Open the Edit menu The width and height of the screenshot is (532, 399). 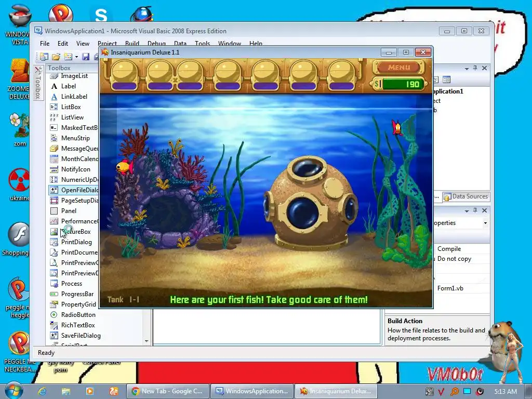click(63, 44)
